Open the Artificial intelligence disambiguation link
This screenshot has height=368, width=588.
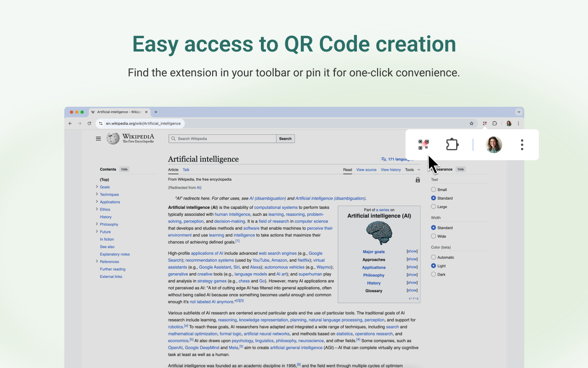coord(330,198)
